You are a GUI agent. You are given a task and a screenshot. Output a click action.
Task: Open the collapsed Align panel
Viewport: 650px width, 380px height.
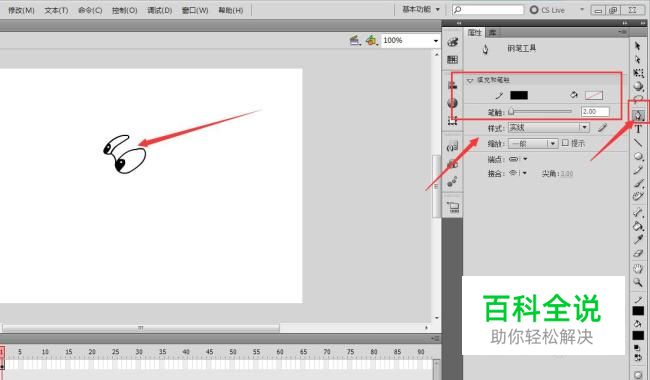point(453,85)
